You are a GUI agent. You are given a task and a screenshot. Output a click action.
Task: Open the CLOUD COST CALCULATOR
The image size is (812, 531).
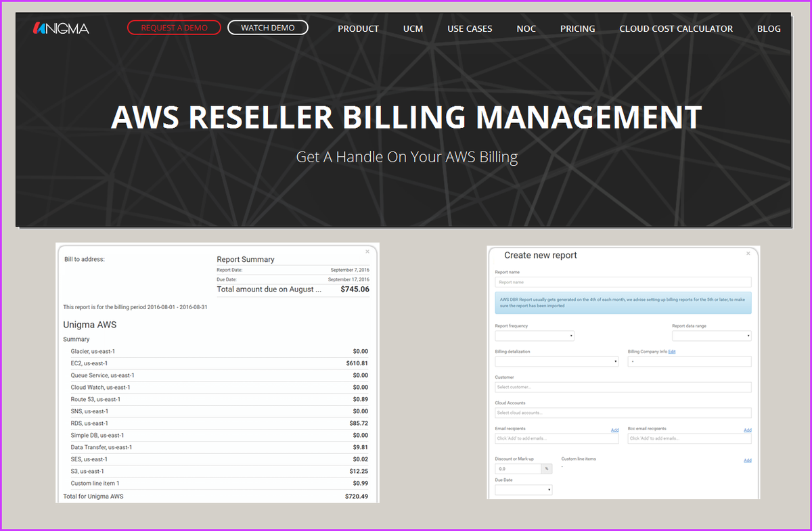(676, 28)
